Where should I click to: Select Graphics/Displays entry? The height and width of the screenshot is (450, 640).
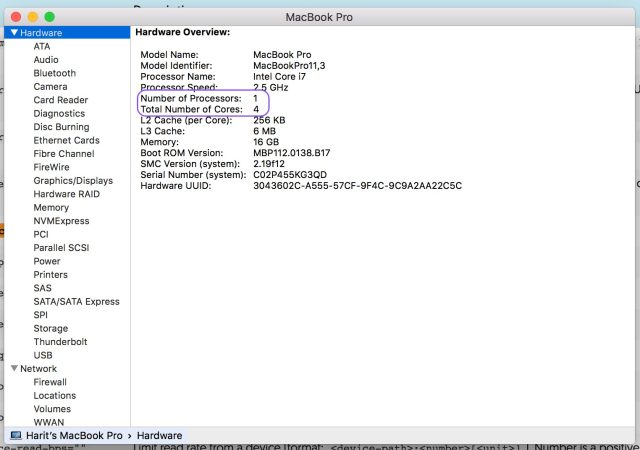click(73, 181)
